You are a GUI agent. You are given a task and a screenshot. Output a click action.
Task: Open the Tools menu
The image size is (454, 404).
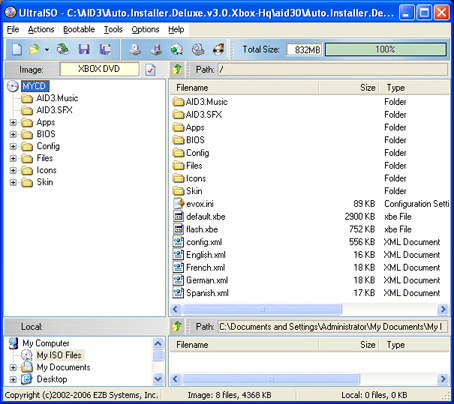113,30
